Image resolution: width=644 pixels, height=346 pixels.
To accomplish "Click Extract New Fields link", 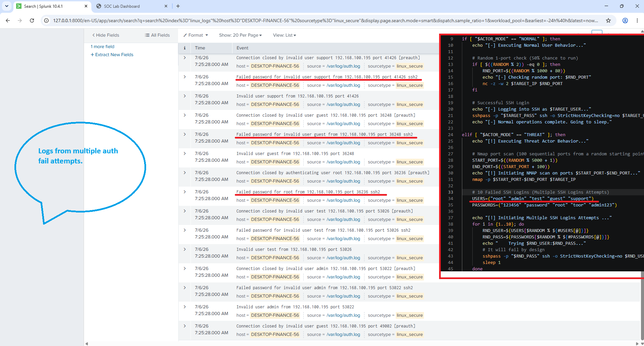I will pos(112,54).
